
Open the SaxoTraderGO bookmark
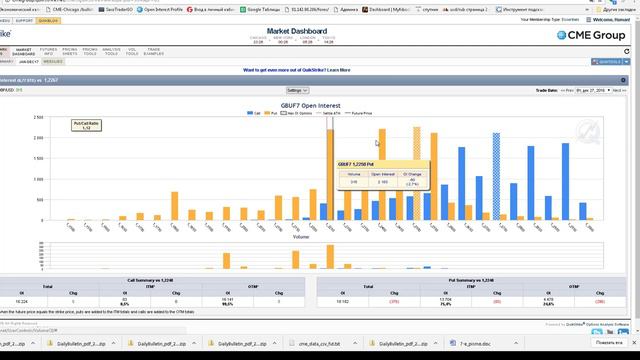[116, 9]
